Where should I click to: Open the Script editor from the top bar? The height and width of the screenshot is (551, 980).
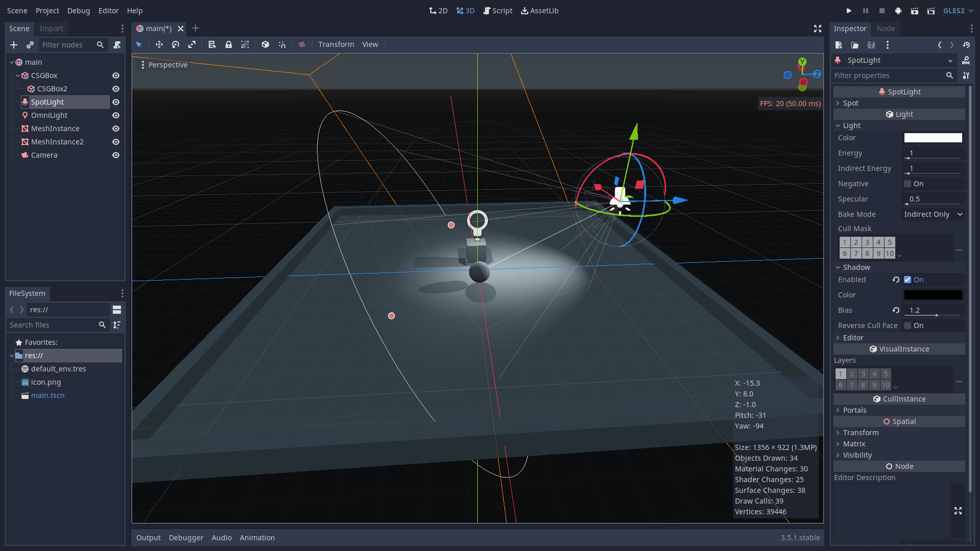click(x=498, y=10)
